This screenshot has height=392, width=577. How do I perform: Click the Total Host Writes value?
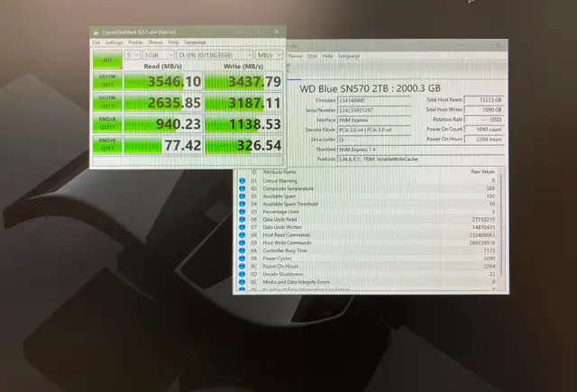click(x=484, y=110)
